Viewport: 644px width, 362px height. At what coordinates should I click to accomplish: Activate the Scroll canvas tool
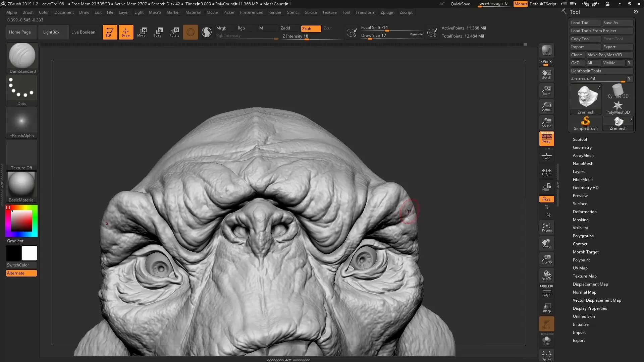546,74
